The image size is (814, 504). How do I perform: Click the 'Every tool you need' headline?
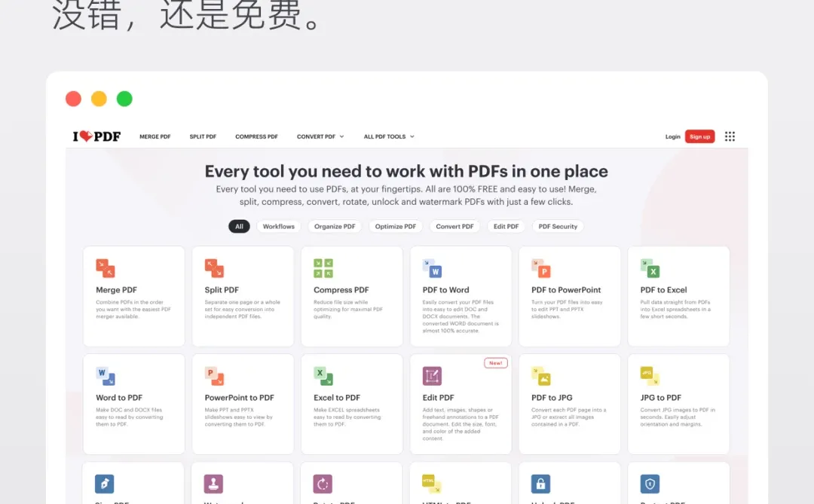point(406,171)
